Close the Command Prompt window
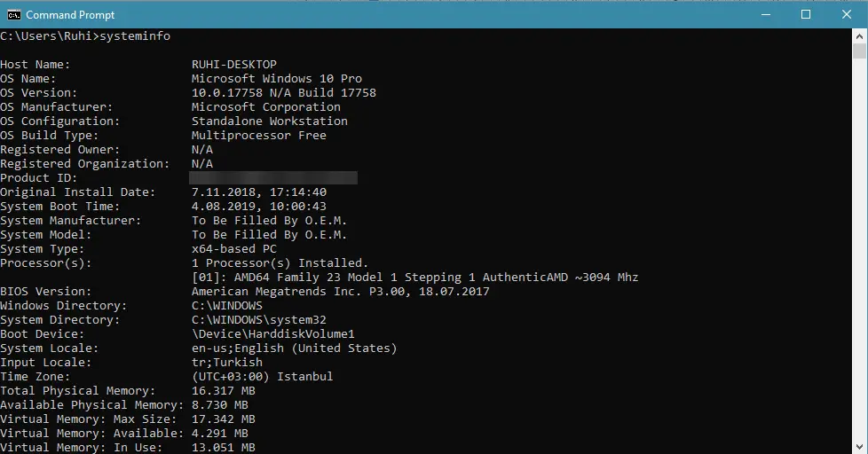The width and height of the screenshot is (868, 454). click(x=847, y=15)
